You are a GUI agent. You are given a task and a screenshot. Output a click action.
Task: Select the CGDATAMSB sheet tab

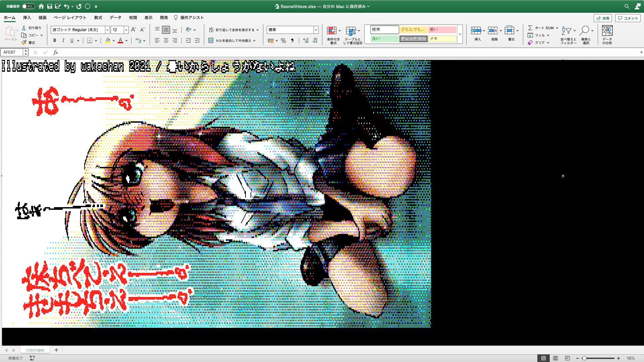[35, 350]
